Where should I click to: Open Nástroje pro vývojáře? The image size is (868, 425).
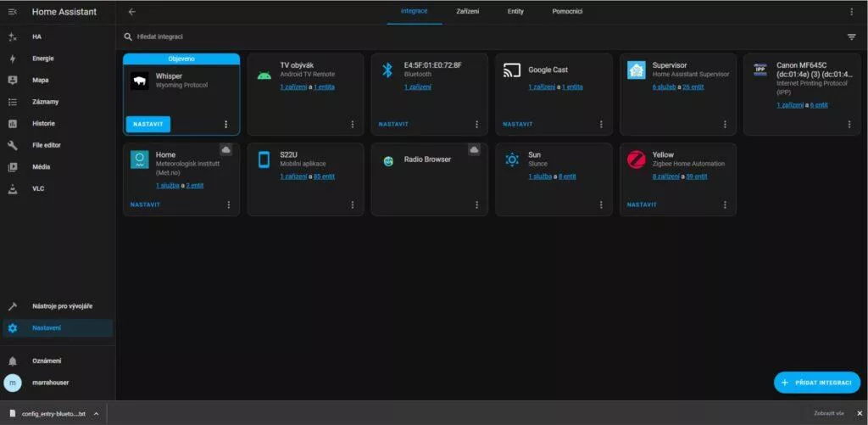(58, 306)
